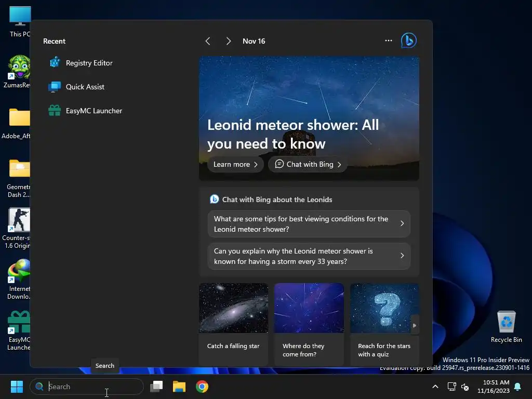Select the Geometry Dash folder on desktop
The image size is (532, 399).
click(x=18, y=179)
